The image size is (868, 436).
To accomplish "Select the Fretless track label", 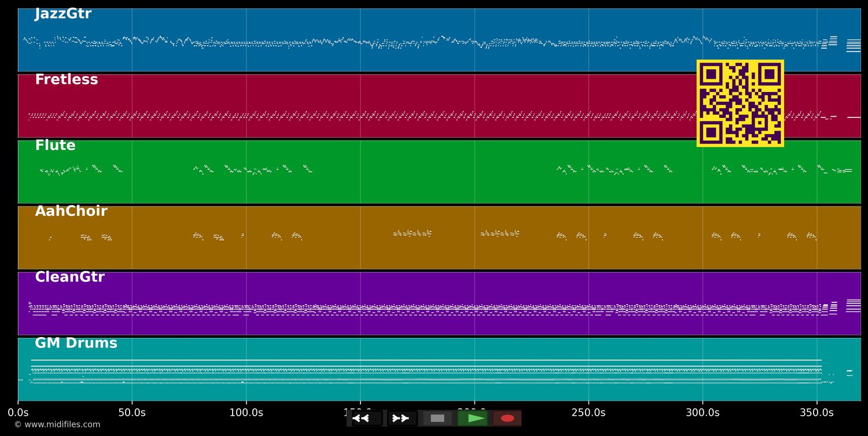I will [x=67, y=80].
